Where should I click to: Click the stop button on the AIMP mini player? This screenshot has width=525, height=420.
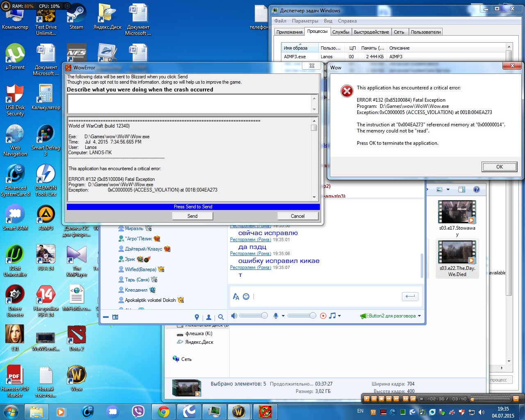381,399
